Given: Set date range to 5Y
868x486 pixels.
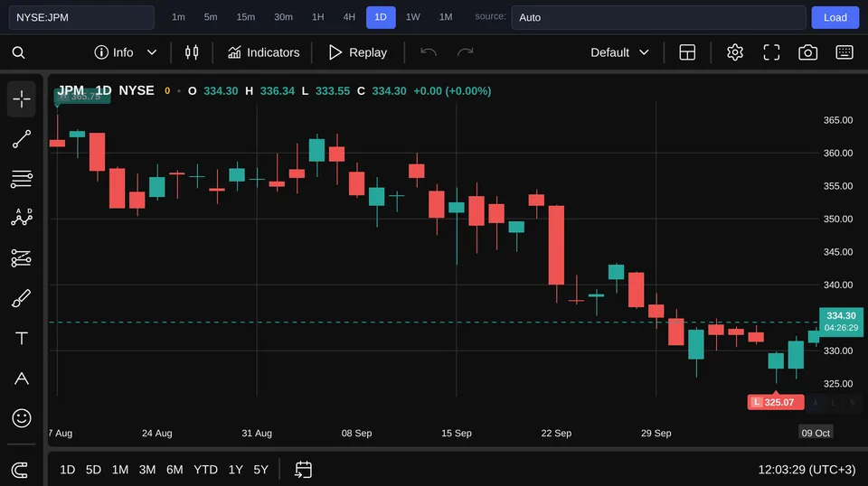Looking at the screenshot, I should pyautogui.click(x=260, y=470).
